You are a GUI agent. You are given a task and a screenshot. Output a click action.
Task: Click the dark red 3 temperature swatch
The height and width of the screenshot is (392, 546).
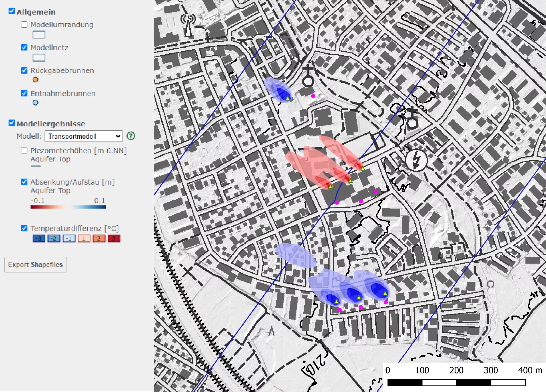point(114,239)
